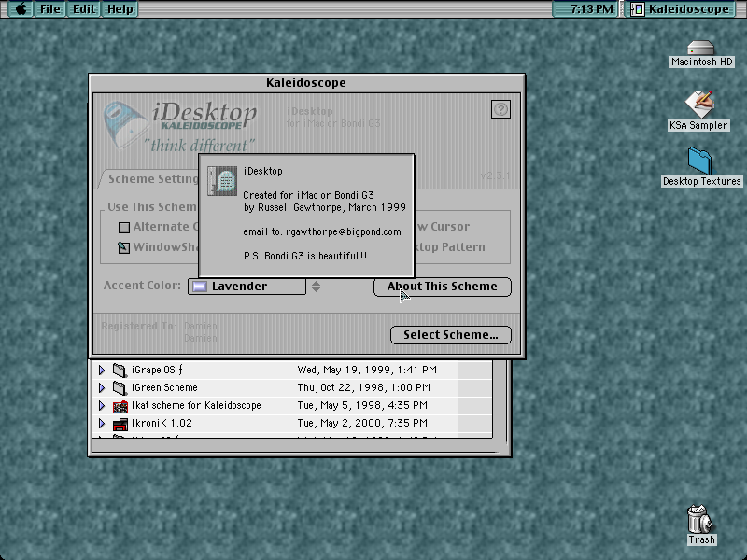This screenshot has width=747, height=560.
Task: Open the Accent Color Lavender dropdown
Action: click(x=247, y=287)
